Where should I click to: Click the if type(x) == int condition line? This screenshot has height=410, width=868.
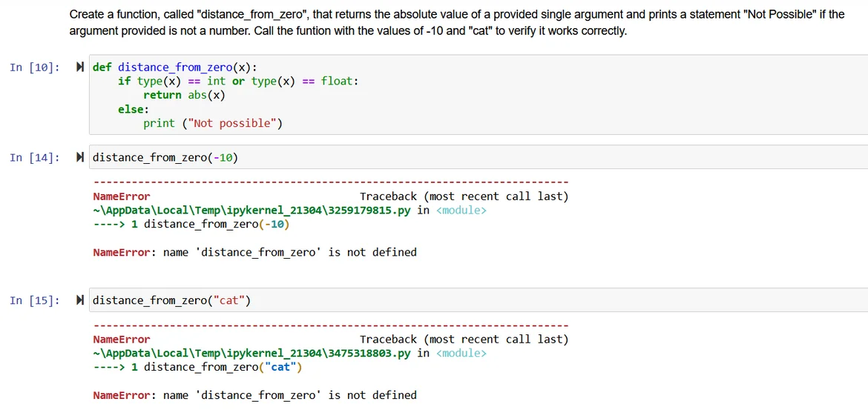pos(237,82)
